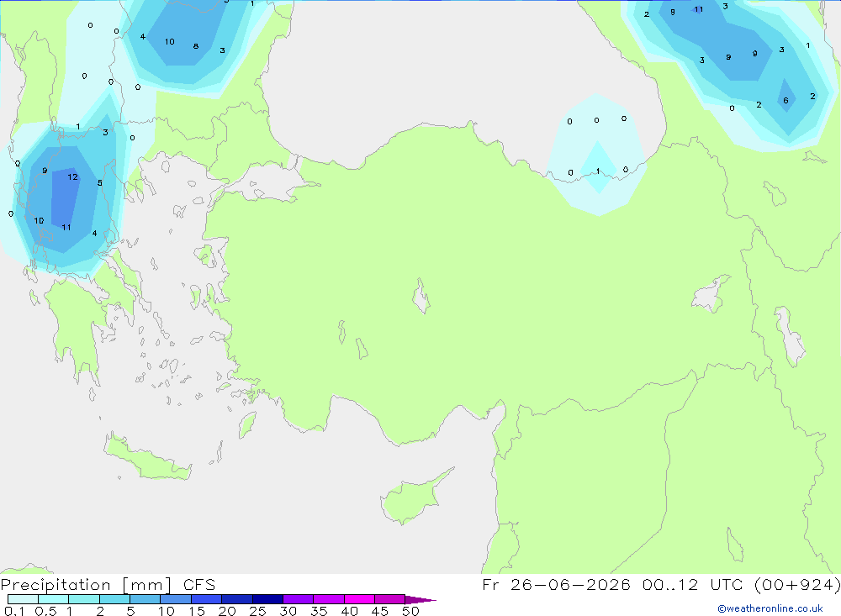The height and width of the screenshot is (616, 841).
Task: Pick the 40–45 mm magenta legend swatch
Action: click(x=359, y=599)
